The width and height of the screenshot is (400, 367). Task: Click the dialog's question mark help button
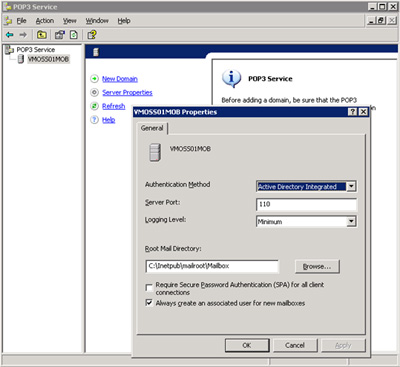click(x=353, y=112)
